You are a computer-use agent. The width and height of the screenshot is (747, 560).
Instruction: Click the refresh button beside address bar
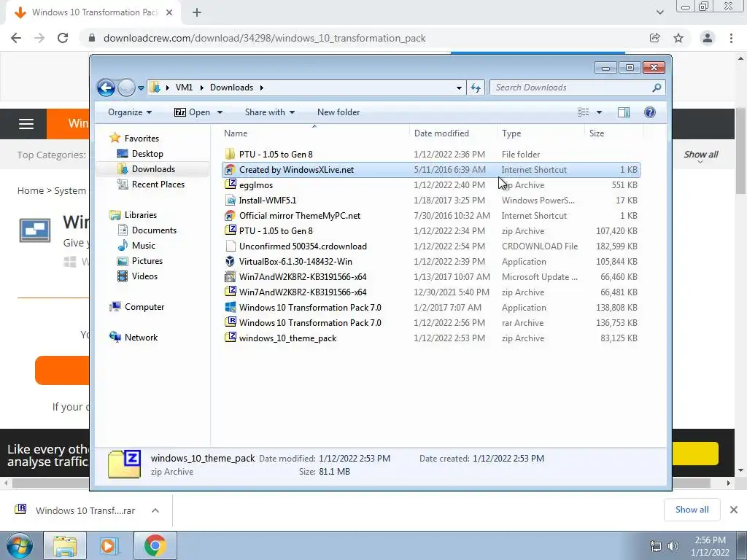476,87
